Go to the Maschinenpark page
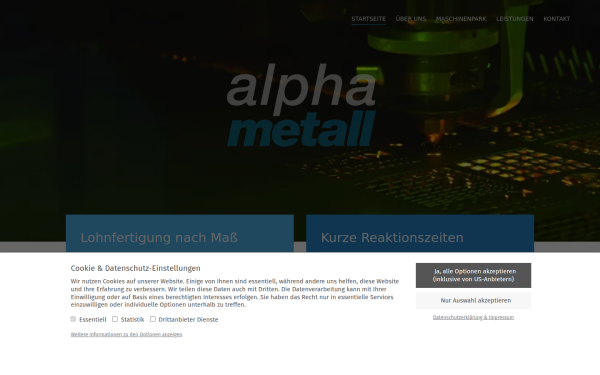Image resolution: width=600 pixels, height=375 pixels. [x=461, y=19]
